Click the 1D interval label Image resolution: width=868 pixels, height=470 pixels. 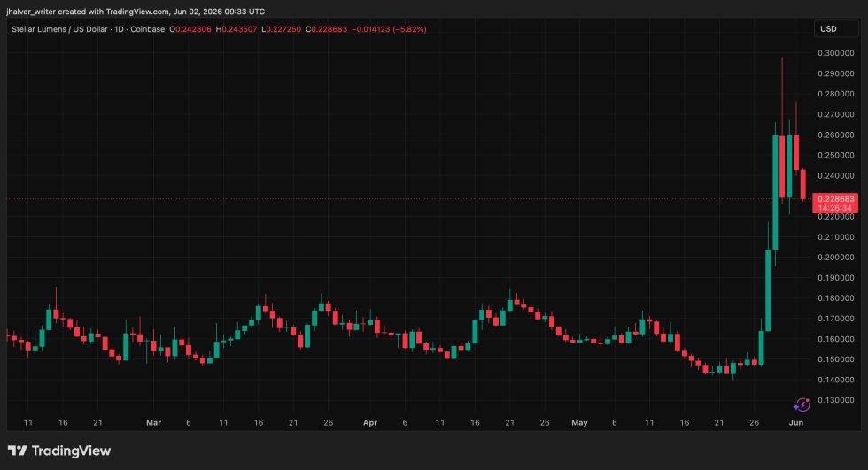pyautogui.click(x=119, y=29)
